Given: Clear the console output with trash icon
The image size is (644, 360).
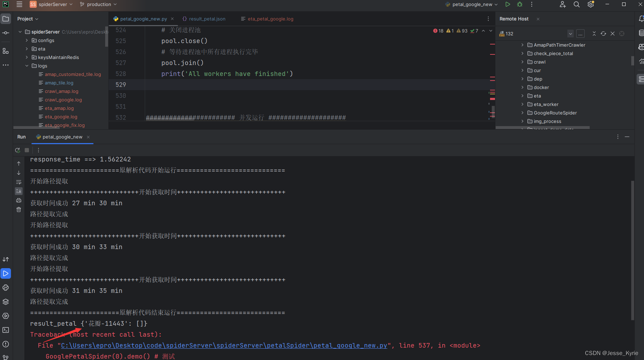Looking at the screenshot, I should (x=19, y=209).
